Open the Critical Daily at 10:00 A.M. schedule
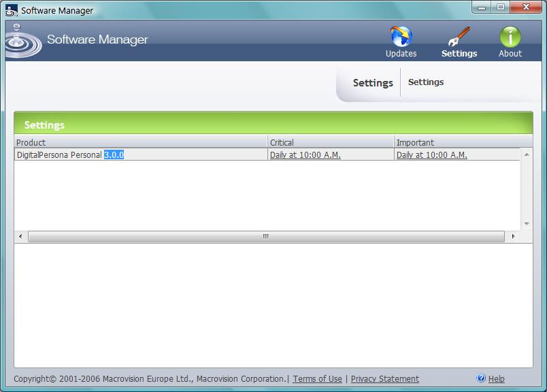 [305, 154]
